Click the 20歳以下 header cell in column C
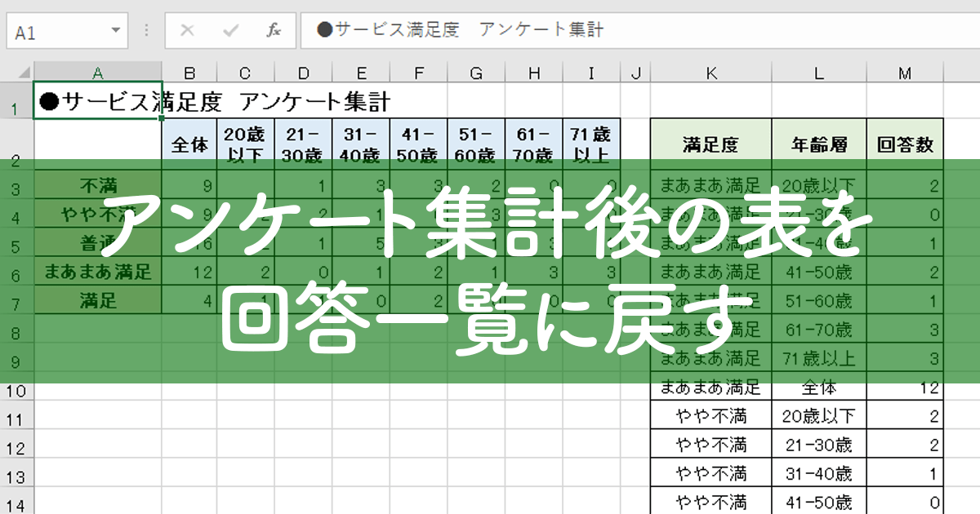Viewport: 980px width, 514px height. pyautogui.click(x=245, y=144)
